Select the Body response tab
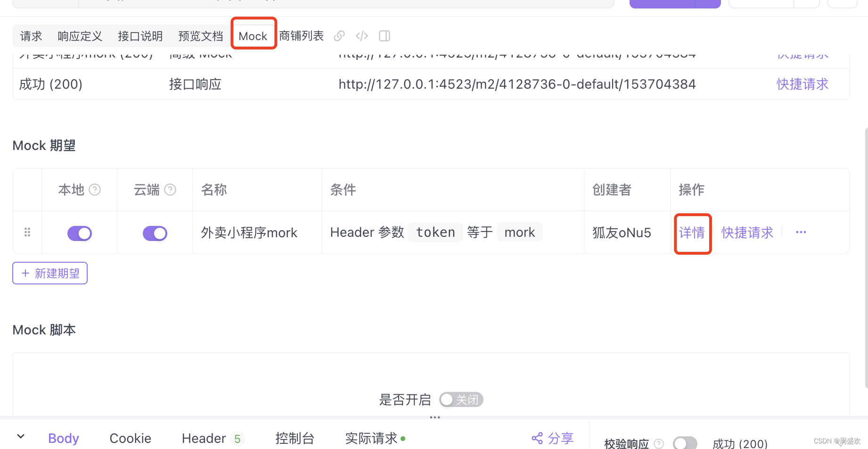Image resolution: width=868 pixels, height=449 pixels. pyautogui.click(x=64, y=438)
